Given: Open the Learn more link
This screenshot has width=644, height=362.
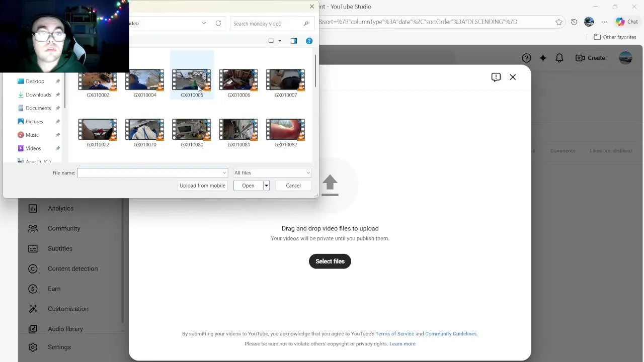Looking at the screenshot, I should [403, 344].
